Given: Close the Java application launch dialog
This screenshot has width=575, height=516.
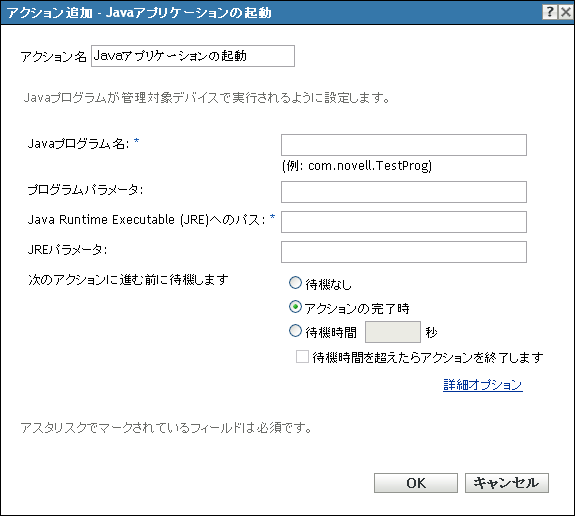Looking at the screenshot, I should pyautogui.click(x=565, y=12).
